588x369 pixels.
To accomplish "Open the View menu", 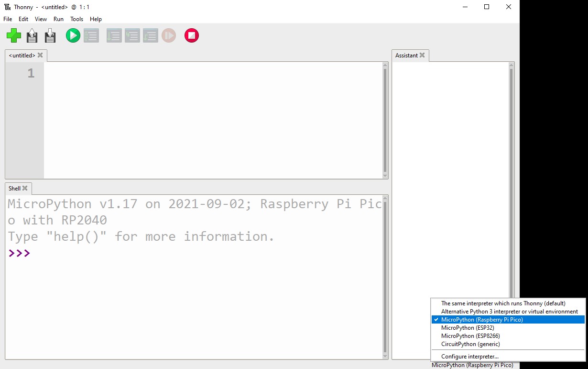I will point(41,19).
